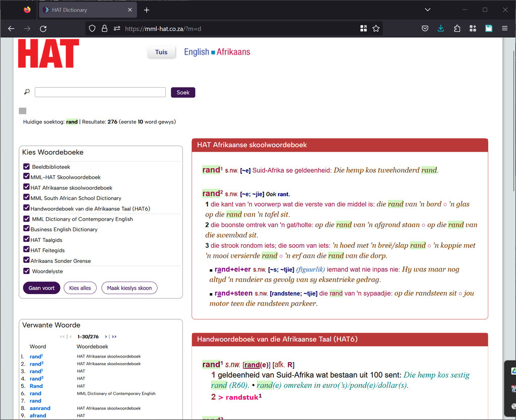Viewport: 516px width, 420px height.
Task: Open the Firefox hamburger menu
Action: click(504, 29)
